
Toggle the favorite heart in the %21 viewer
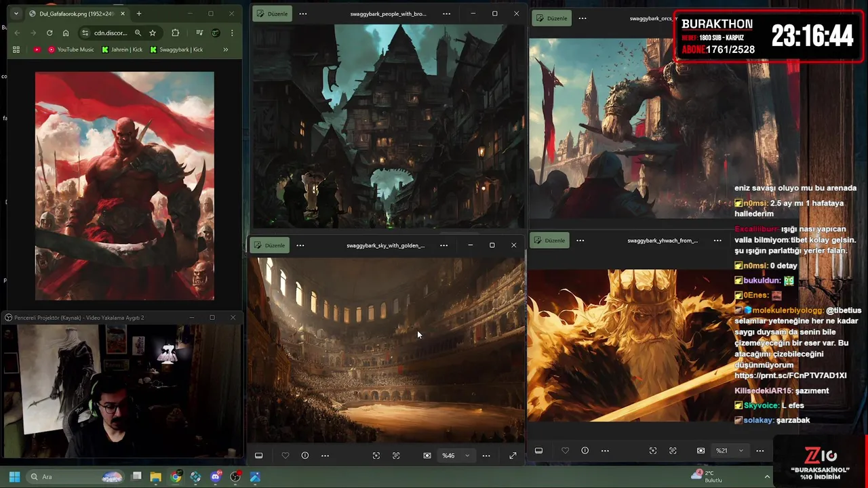coord(565,451)
